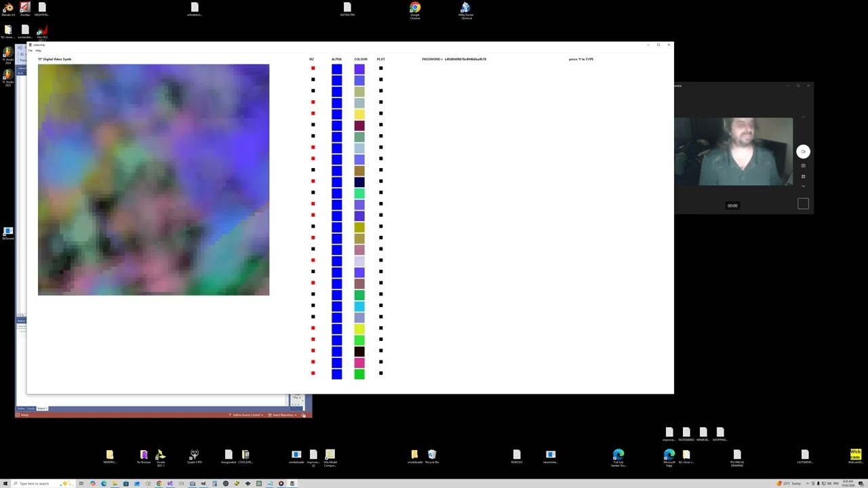868x488 pixels.
Task: Open Recycle Bin on desktop
Action: click(x=432, y=457)
